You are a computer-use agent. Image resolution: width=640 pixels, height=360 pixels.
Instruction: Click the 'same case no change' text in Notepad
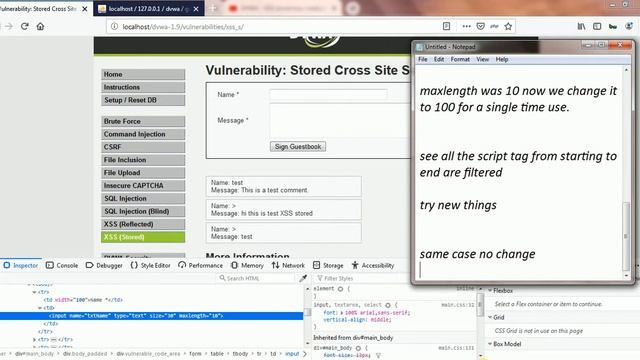tap(477, 254)
